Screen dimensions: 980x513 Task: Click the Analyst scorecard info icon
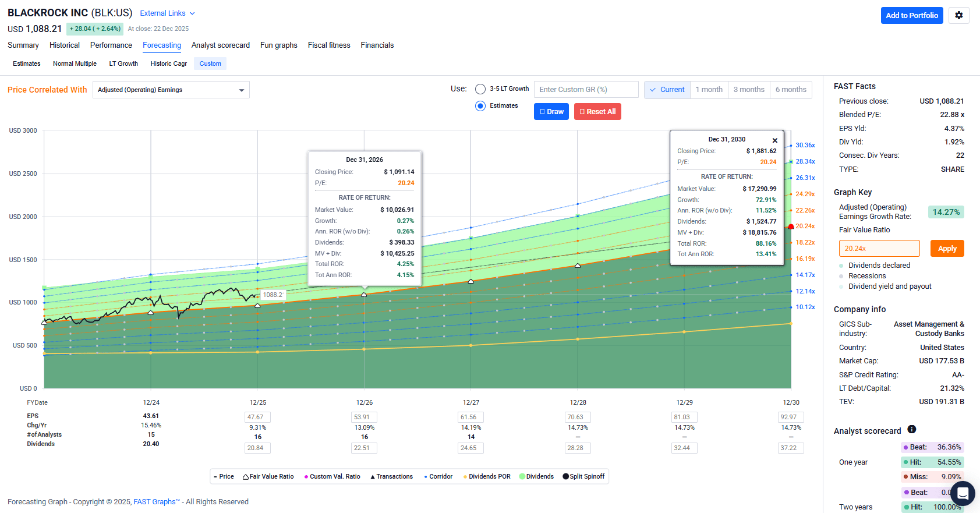coord(912,430)
